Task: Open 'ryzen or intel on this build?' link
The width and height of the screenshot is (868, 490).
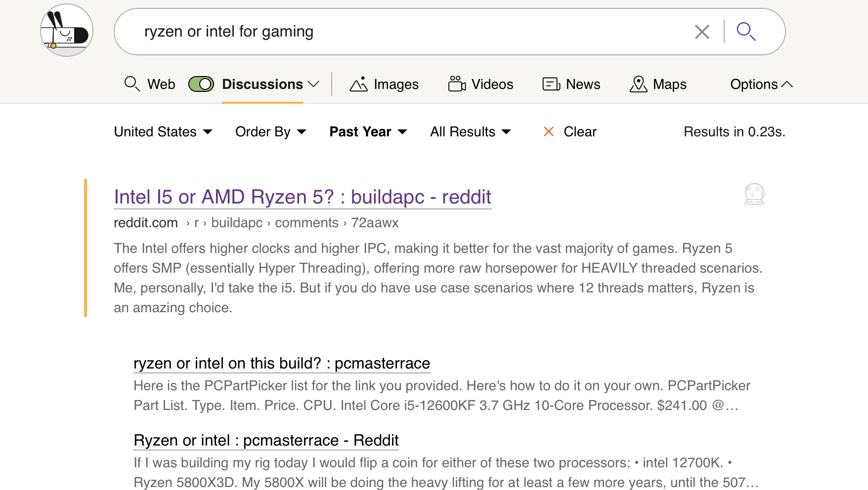Action: click(281, 364)
